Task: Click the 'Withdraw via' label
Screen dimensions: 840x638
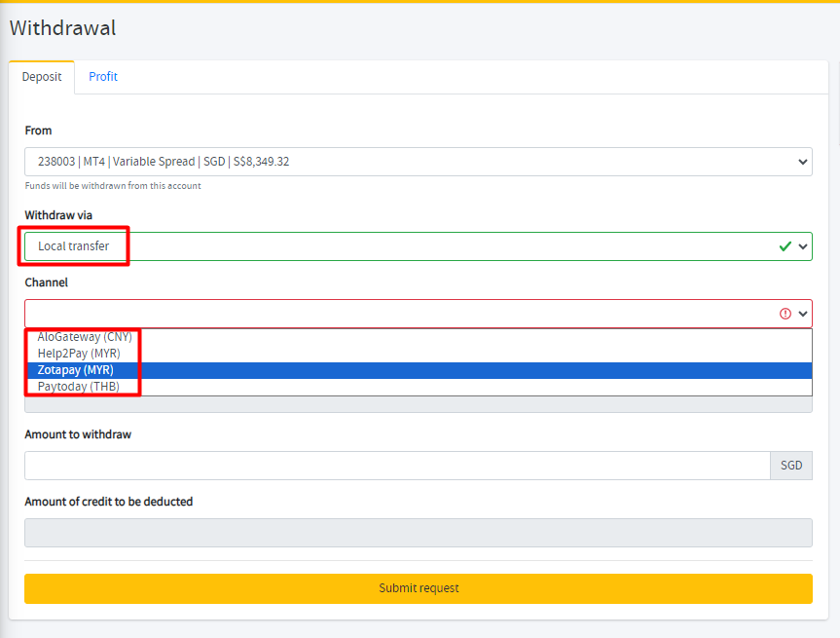Action: pos(58,215)
